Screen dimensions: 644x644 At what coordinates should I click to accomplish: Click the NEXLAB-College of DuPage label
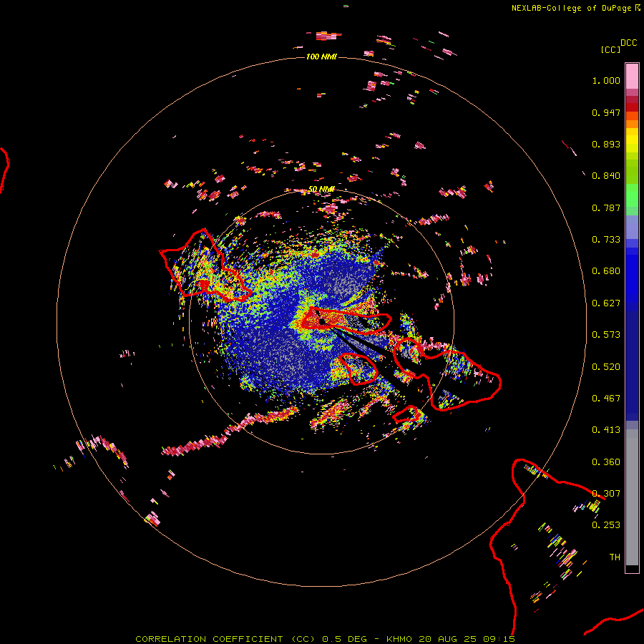coord(571,8)
